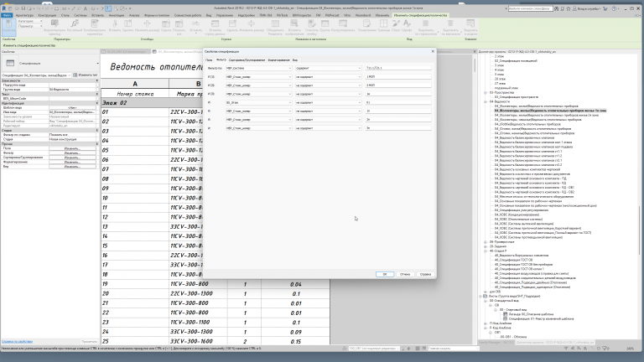Open the МВР_Система filter field dropdown
This screenshot has width=644, height=362.
[x=259, y=68]
